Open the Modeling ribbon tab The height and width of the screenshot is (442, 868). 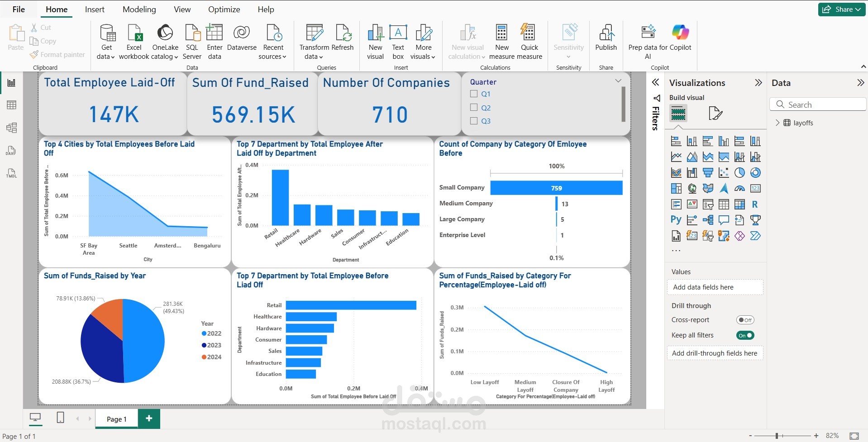pyautogui.click(x=139, y=10)
